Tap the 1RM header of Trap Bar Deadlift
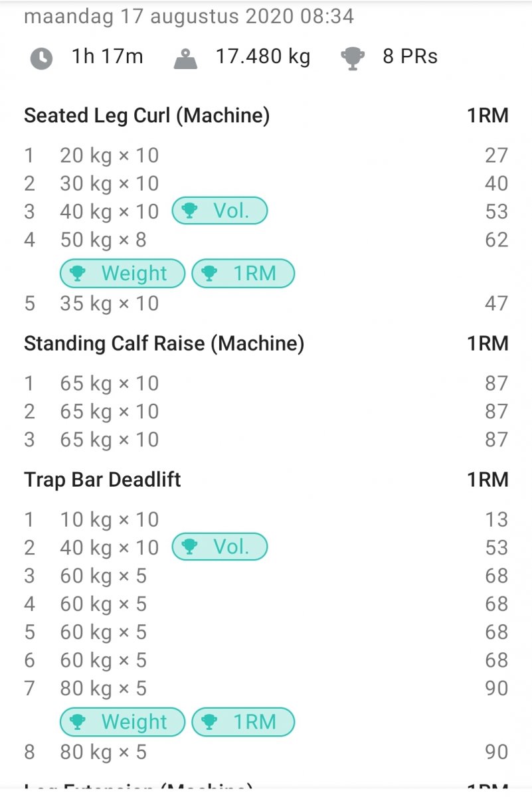This screenshot has height=797, width=532. point(488,480)
